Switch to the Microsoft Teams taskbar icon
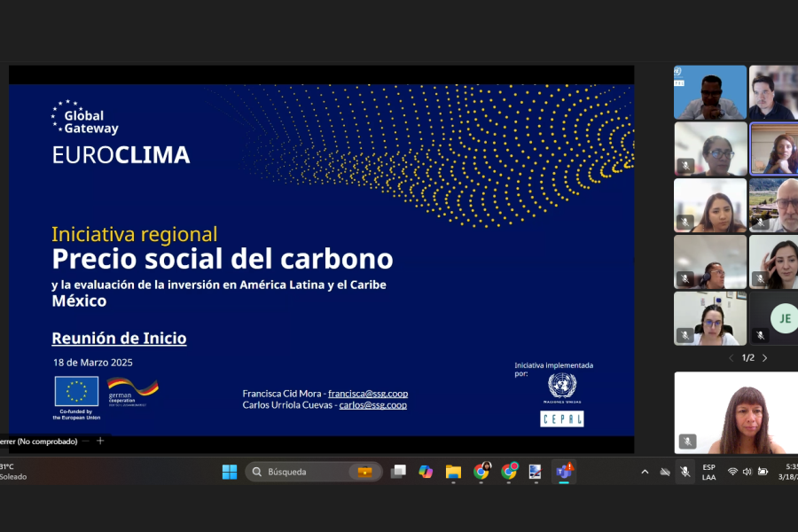 point(564,472)
